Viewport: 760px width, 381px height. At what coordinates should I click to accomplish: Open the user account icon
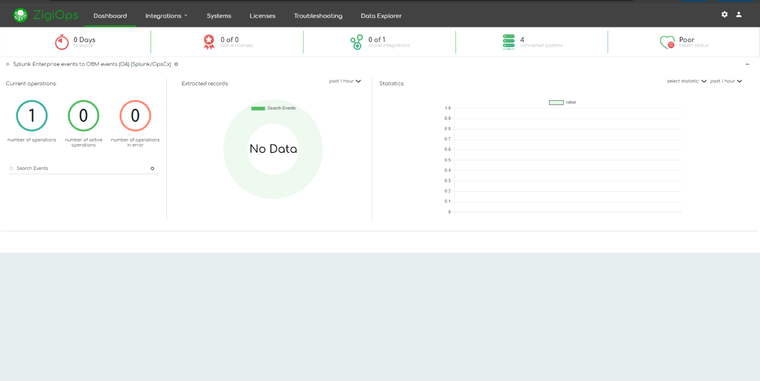coord(739,15)
